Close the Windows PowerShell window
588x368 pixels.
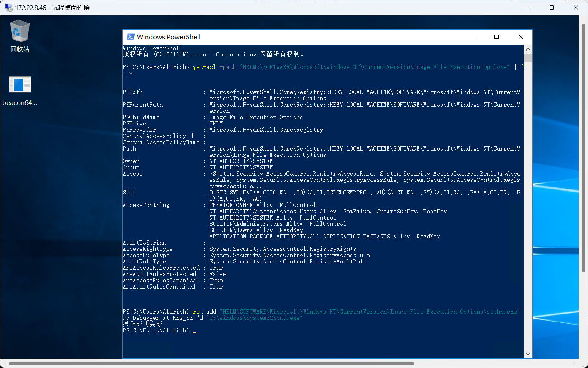tap(521, 37)
